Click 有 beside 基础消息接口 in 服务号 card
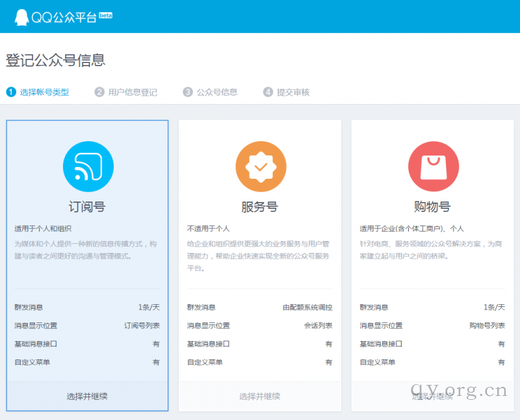This screenshot has height=420, width=520. tap(329, 344)
